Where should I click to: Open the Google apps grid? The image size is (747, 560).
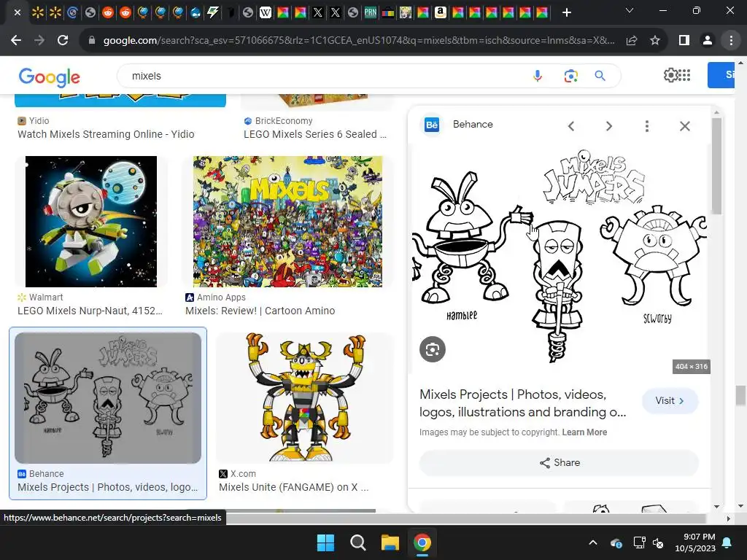coord(684,75)
